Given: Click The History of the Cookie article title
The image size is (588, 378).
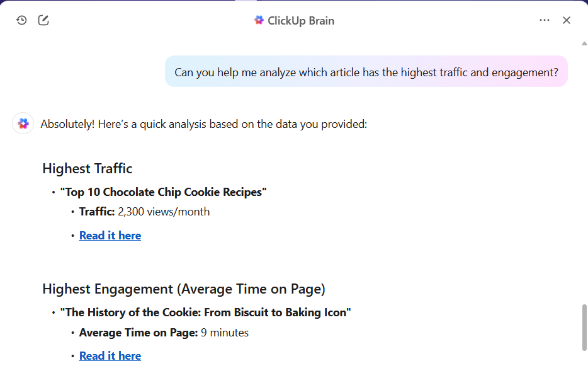Looking at the screenshot, I should click(x=206, y=312).
